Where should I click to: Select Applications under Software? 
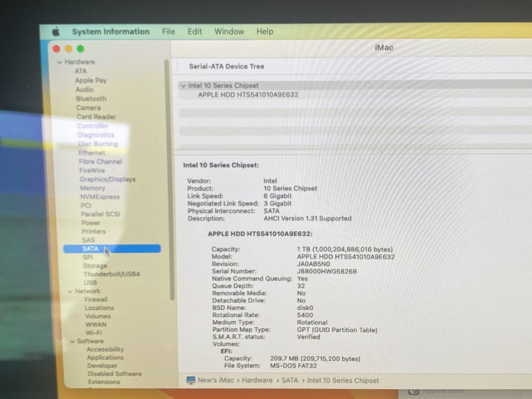click(x=105, y=357)
